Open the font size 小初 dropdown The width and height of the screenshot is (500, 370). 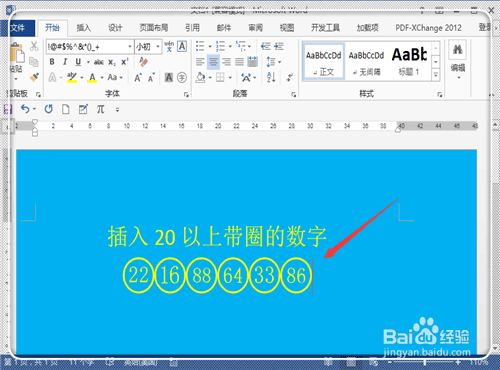158,47
